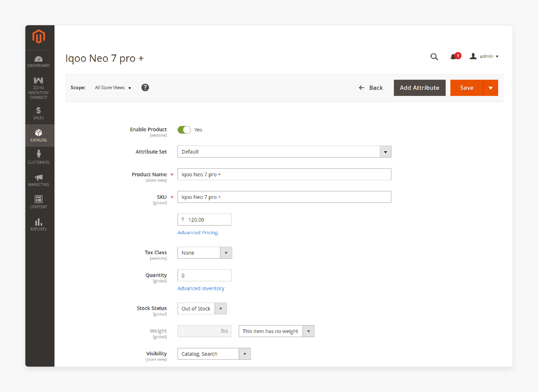Go Back to the previous page
Image resolution: width=538 pixels, height=392 pixels.
point(370,88)
